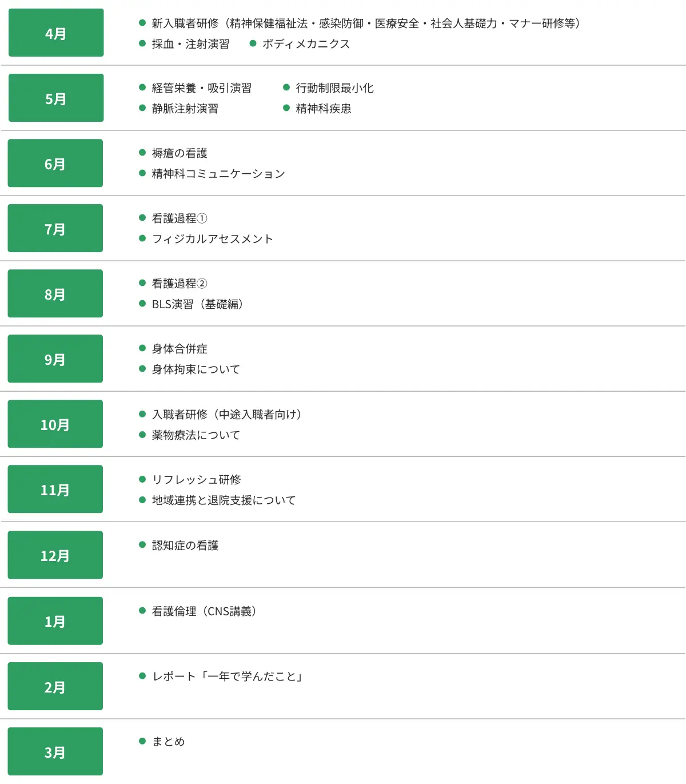Click the green 4月 month box
This screenshot has height=784, width=686.
tap(56, 33)
